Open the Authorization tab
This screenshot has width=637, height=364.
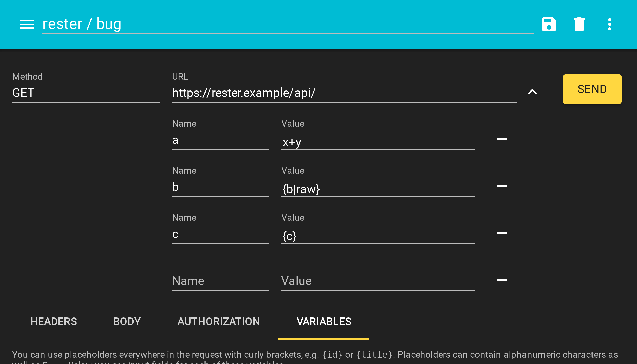[x=219, y=322]
